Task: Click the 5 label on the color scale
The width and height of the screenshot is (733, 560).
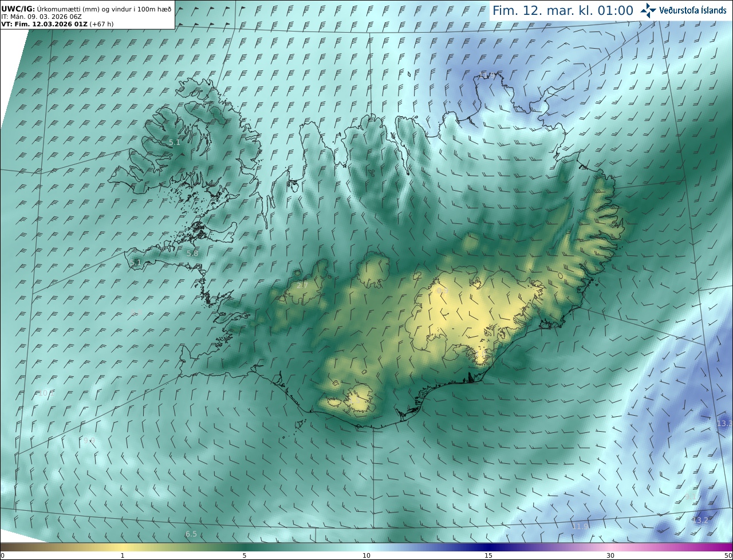Action: click(x=245, y=555)
